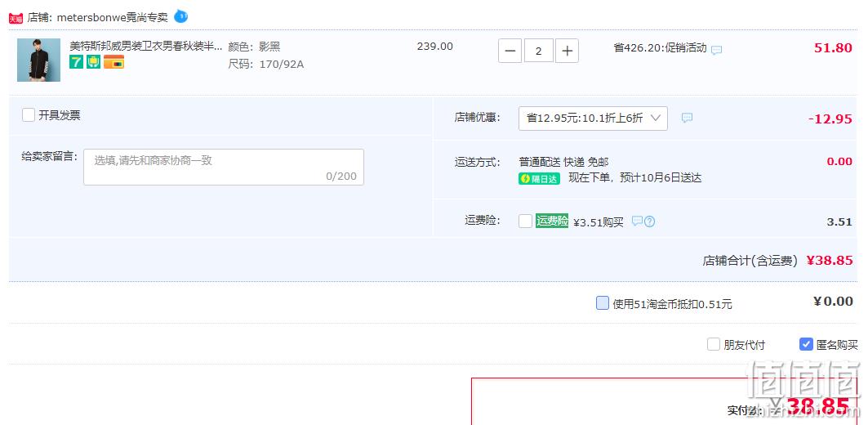This screenshot has width=868, height=425.
Task: Click the item subtotal 51.80
Action: [x=833, y=47]
